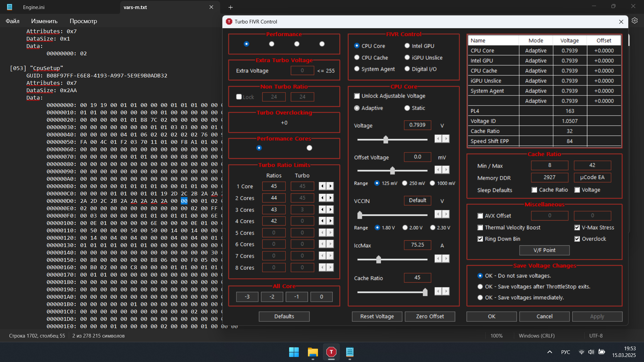Open UTF-8 encoding selector
Image resolution: width=644 pixels, height=362 pixels.
596,336
